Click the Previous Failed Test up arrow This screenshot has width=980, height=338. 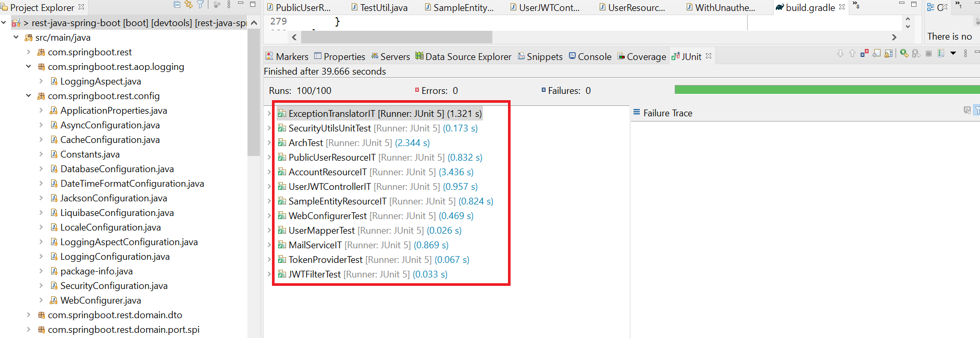(x=852, y=53)
